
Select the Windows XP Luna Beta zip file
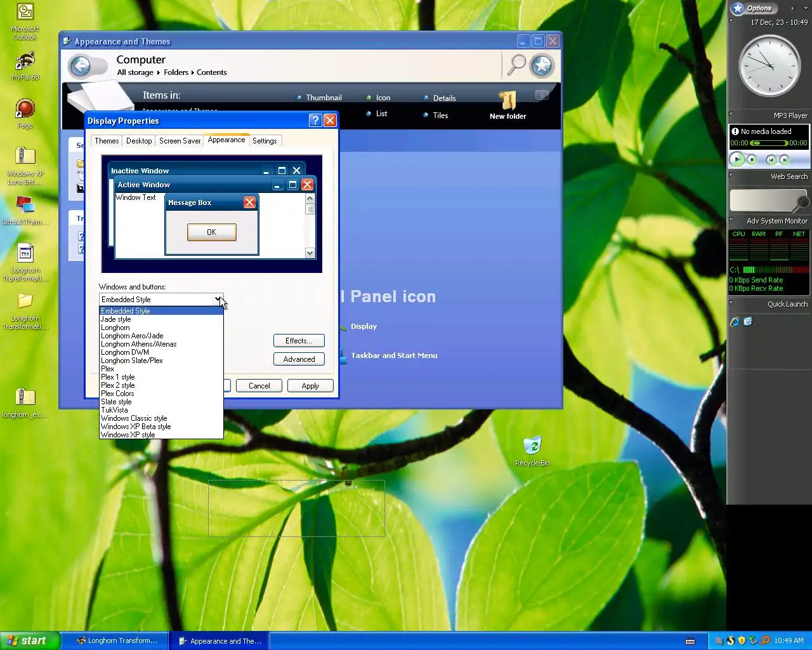(x=25, y=157)
